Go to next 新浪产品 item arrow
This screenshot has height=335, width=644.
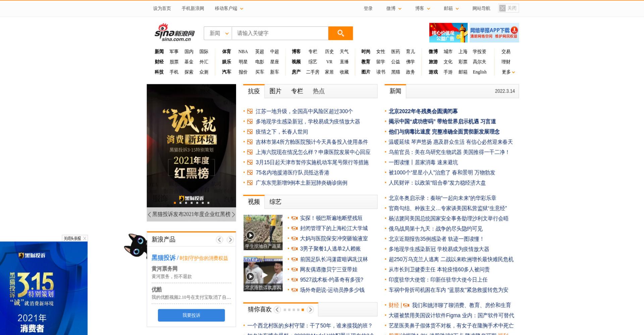click(x=230, y=240)
